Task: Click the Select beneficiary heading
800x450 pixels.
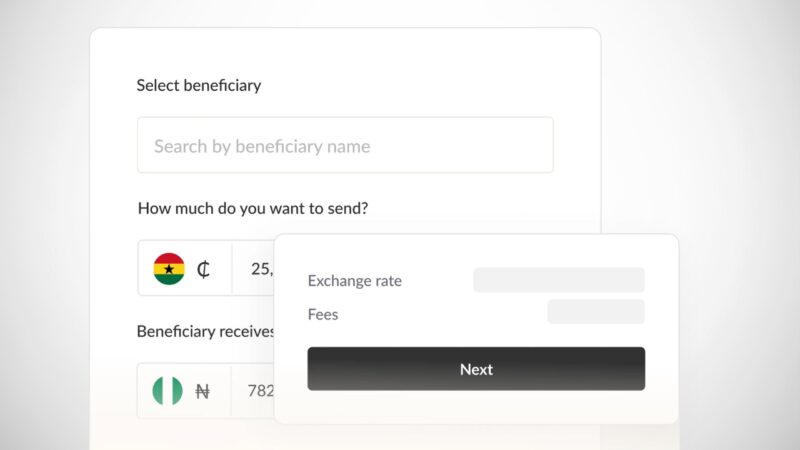Action: pyautogui.click(x=199, y=85)
